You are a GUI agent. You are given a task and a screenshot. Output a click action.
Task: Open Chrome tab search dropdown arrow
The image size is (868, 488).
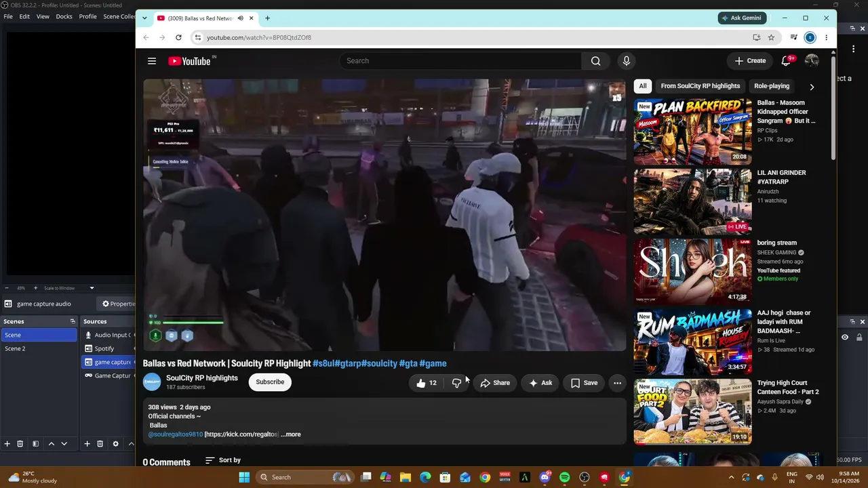click(144, 18)
